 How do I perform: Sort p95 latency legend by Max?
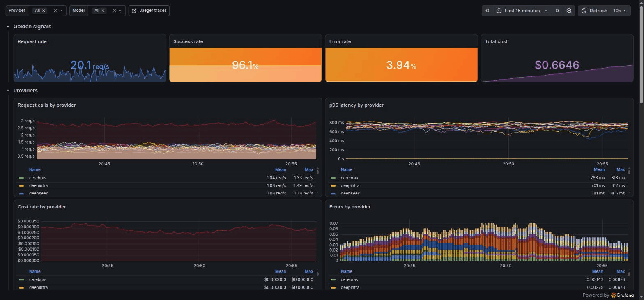[x=621, y=169]
